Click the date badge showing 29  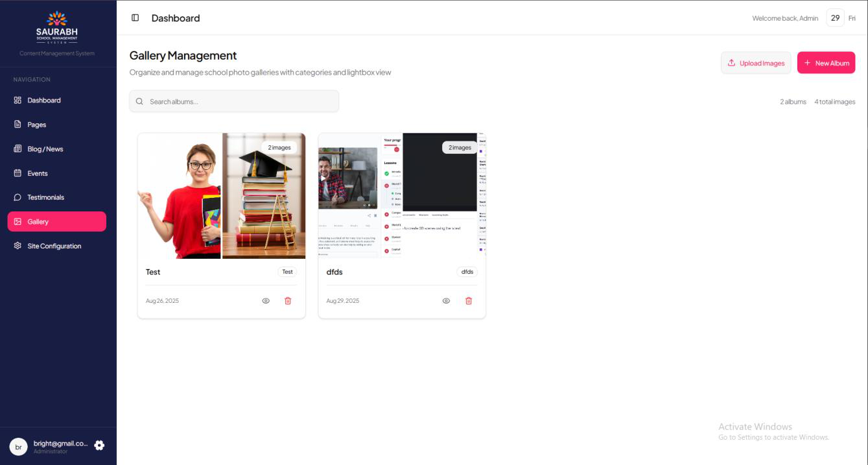pyautogui.click(x=835, y=18)
